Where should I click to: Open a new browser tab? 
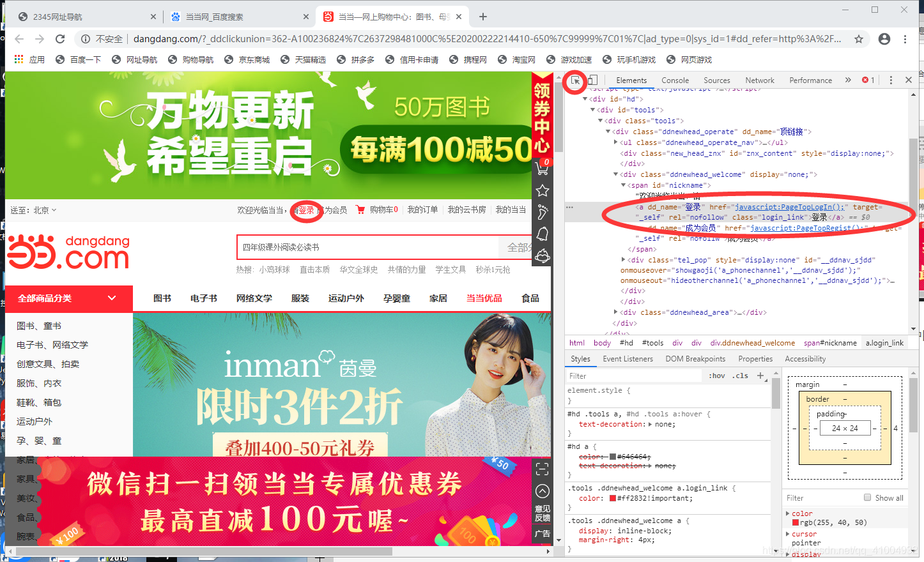tap(483, 17)
